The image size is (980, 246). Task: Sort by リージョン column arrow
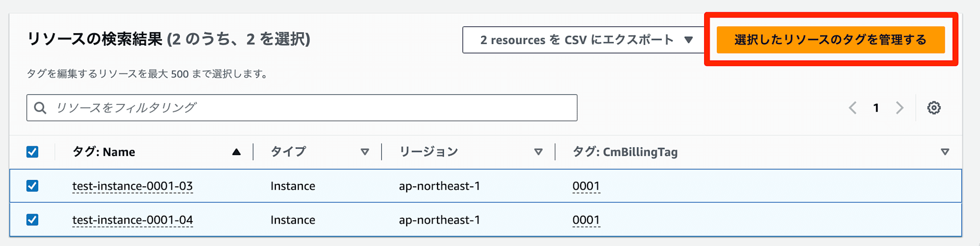pos(538,152)
